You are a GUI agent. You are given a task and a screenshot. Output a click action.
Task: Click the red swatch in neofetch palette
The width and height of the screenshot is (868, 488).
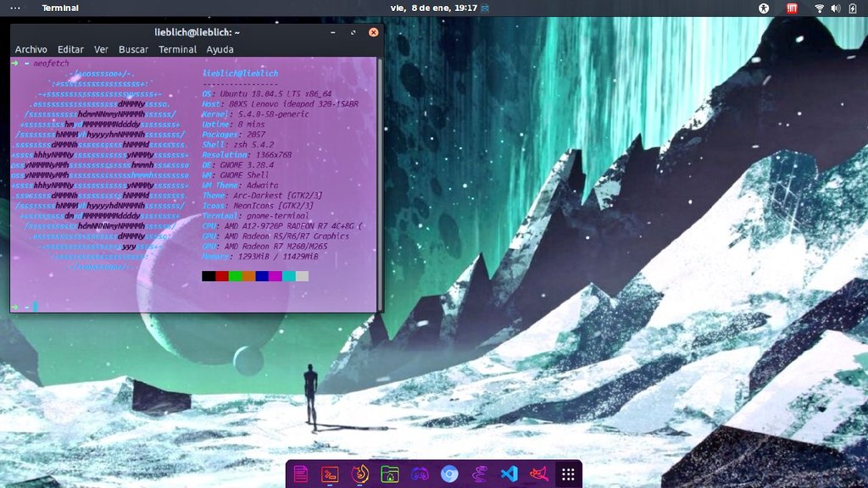[x=222, y=276]
